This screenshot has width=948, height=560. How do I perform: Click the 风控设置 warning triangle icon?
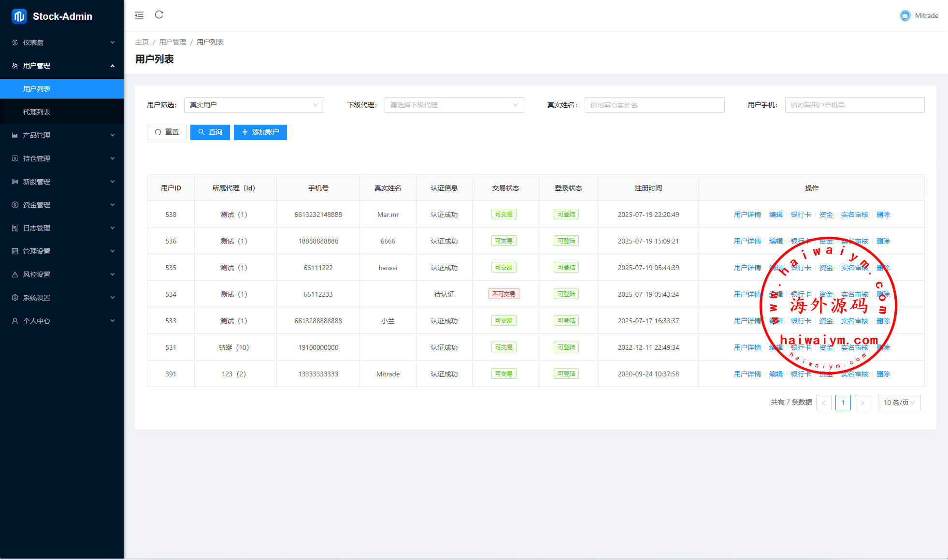(15, 274)
